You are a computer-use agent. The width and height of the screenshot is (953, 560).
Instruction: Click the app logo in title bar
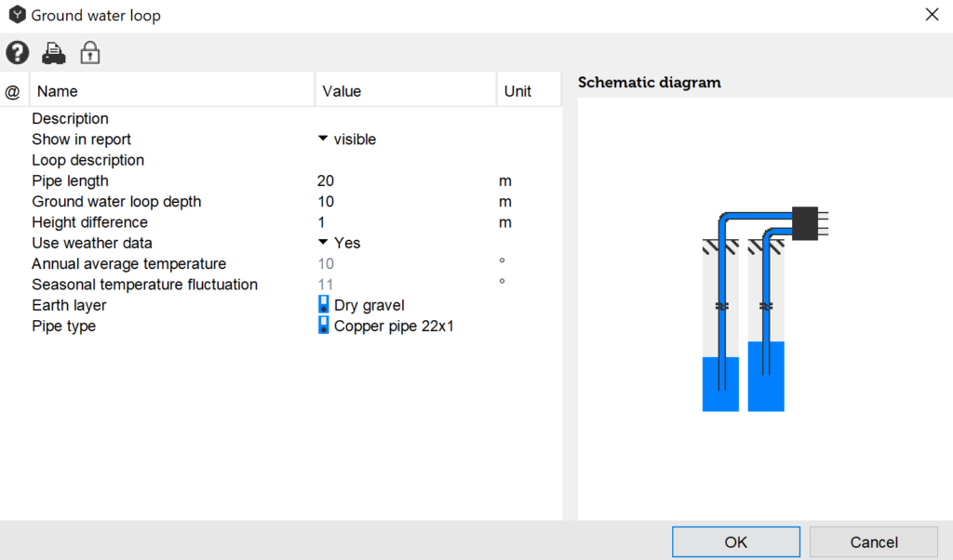coord(16,16)
